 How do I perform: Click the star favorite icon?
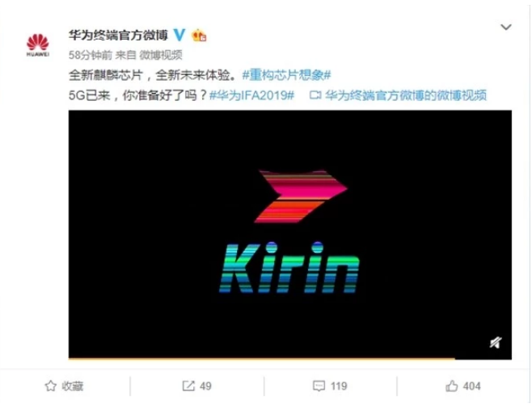pos(51,386)
